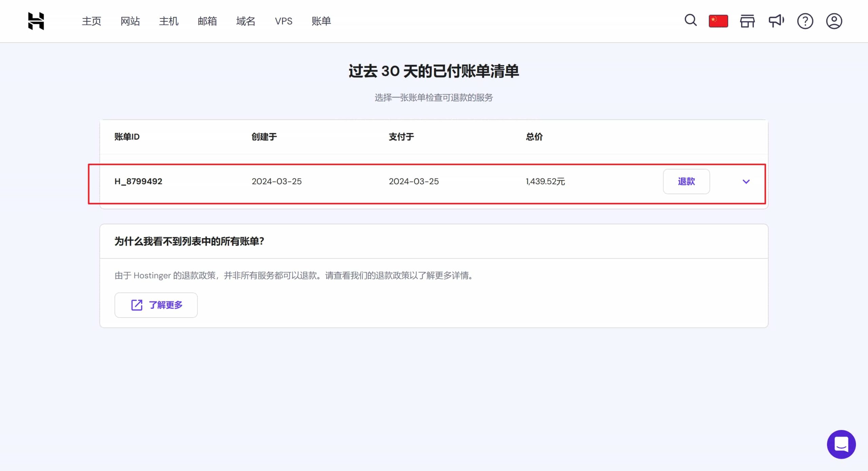Viewport: 868px width, 471px height.
Task: Go to 账单 menu item
Action: pos(321,21)
